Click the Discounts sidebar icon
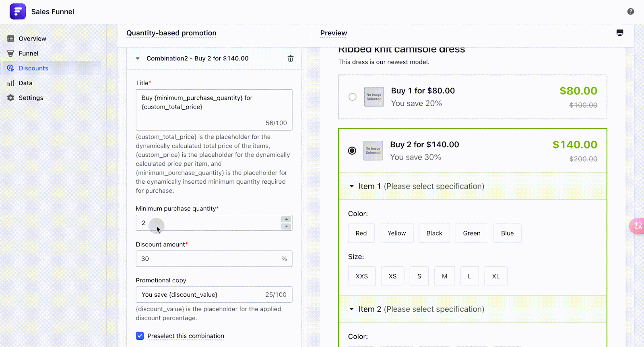This screenshot has width=644, height=347. coord(11,68)
